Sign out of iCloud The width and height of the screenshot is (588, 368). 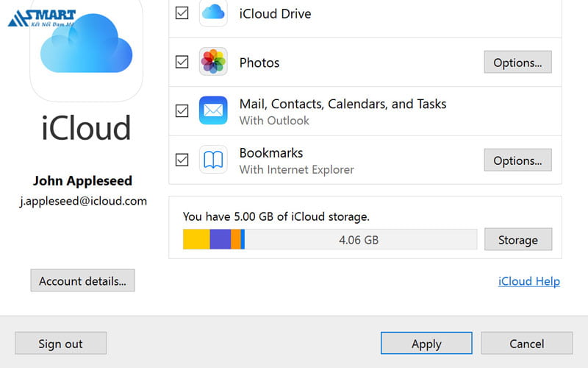pos(60,343)
